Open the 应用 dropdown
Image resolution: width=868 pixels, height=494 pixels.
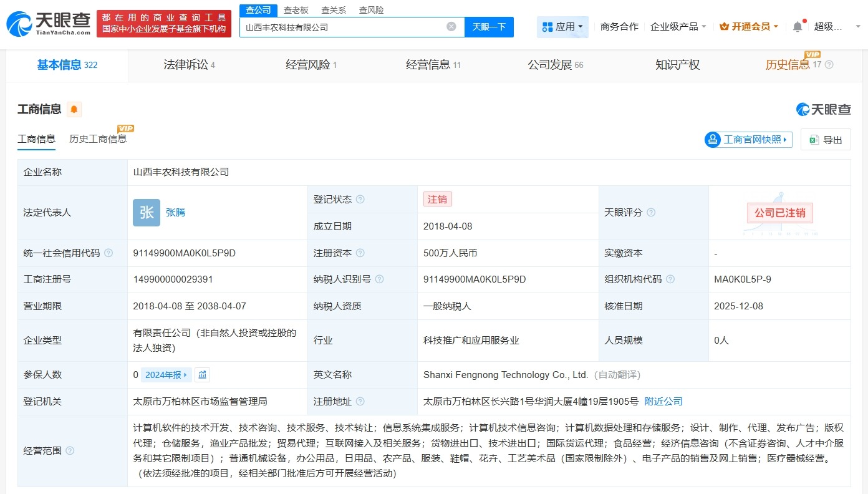pyautogui.click(x=562, y=26)
